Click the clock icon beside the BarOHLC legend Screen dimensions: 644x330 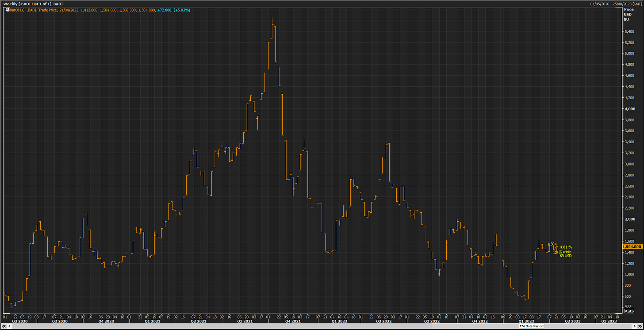click(x=7, y=10)
